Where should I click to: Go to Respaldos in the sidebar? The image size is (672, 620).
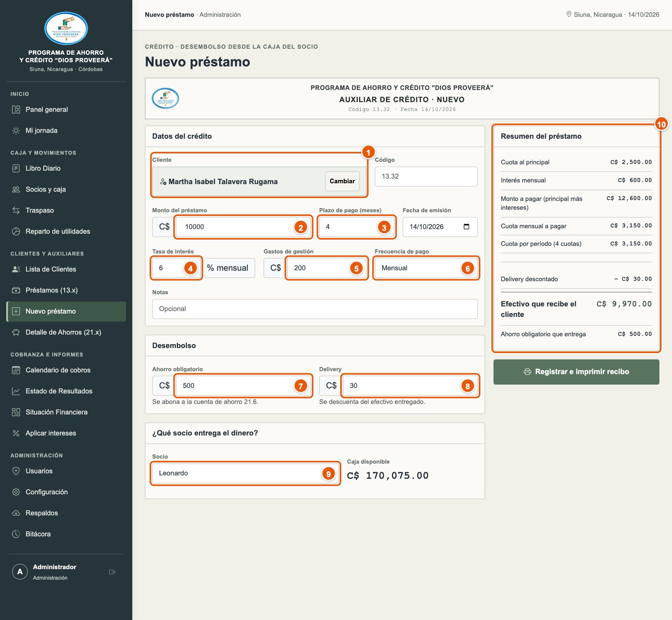point(66,513)
